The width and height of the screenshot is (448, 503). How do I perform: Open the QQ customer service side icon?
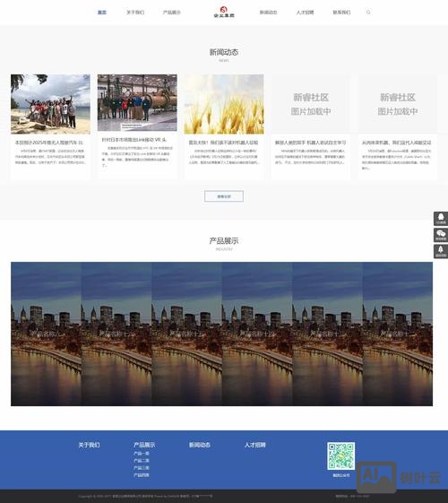[x=441, y=219]
